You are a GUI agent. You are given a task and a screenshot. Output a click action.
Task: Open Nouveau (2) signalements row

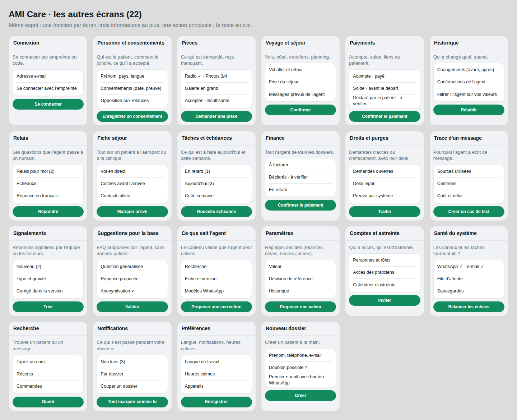[x=48, y=267]
